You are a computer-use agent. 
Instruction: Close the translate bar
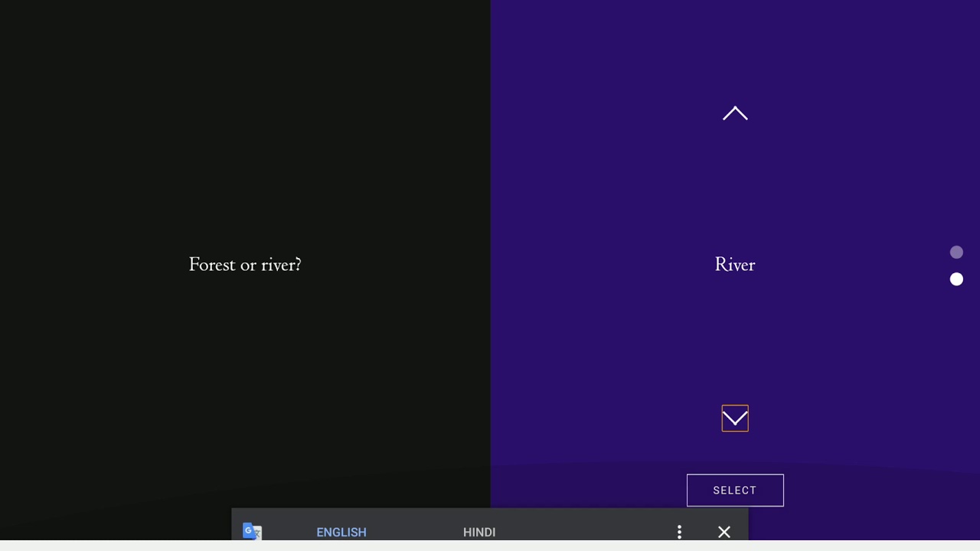(724, 532)
